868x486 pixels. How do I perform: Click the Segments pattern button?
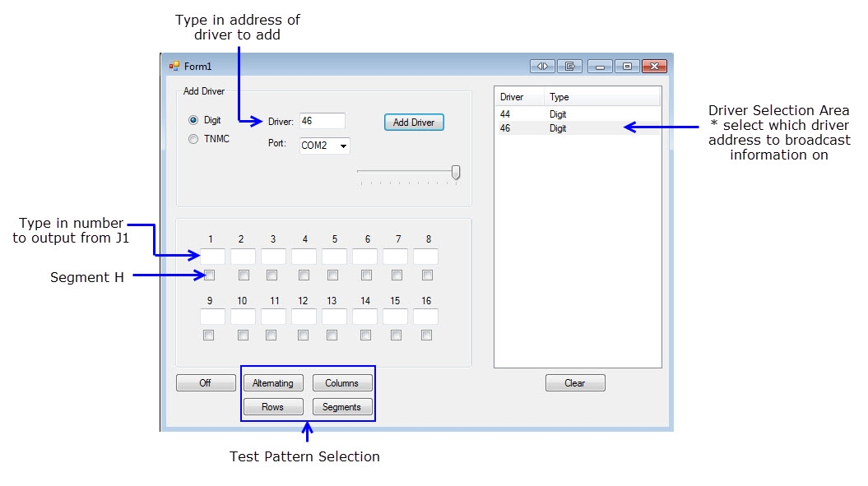[341, 407]
